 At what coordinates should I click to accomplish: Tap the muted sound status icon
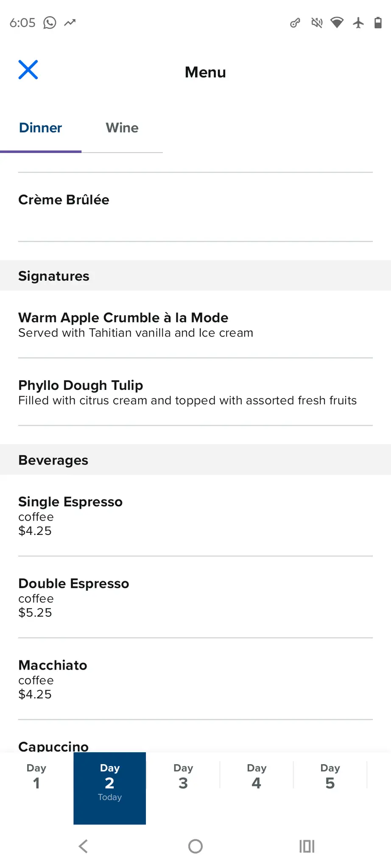point(316,22)
